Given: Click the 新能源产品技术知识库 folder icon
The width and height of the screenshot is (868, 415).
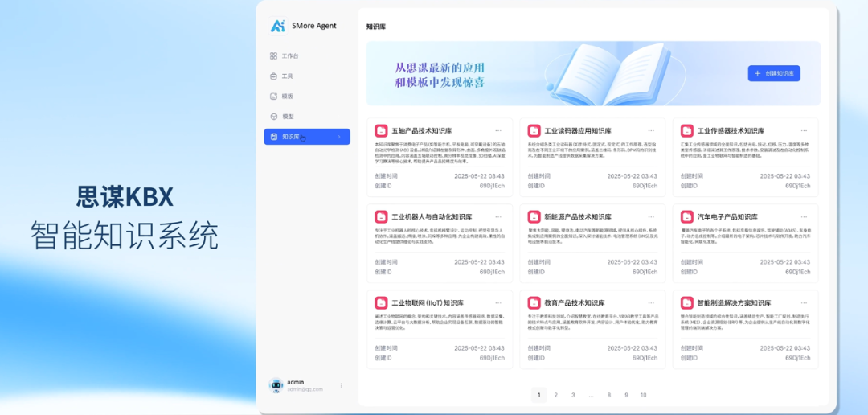Looking at the screenshot, I should pyautogui.click(x=534, y=216).
